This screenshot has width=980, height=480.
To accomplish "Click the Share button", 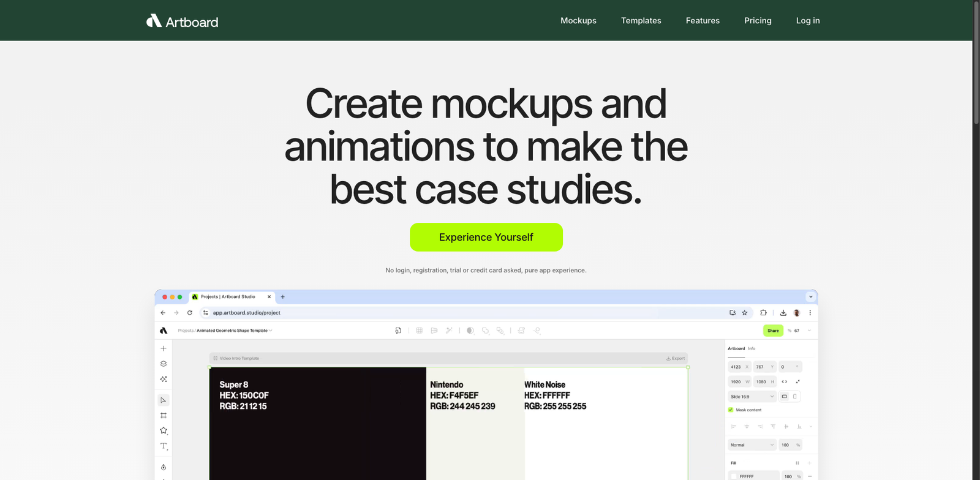I will point(773,331).
